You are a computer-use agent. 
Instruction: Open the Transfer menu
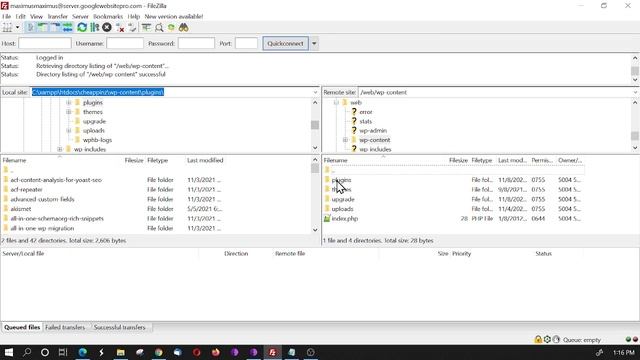(58, 16)
